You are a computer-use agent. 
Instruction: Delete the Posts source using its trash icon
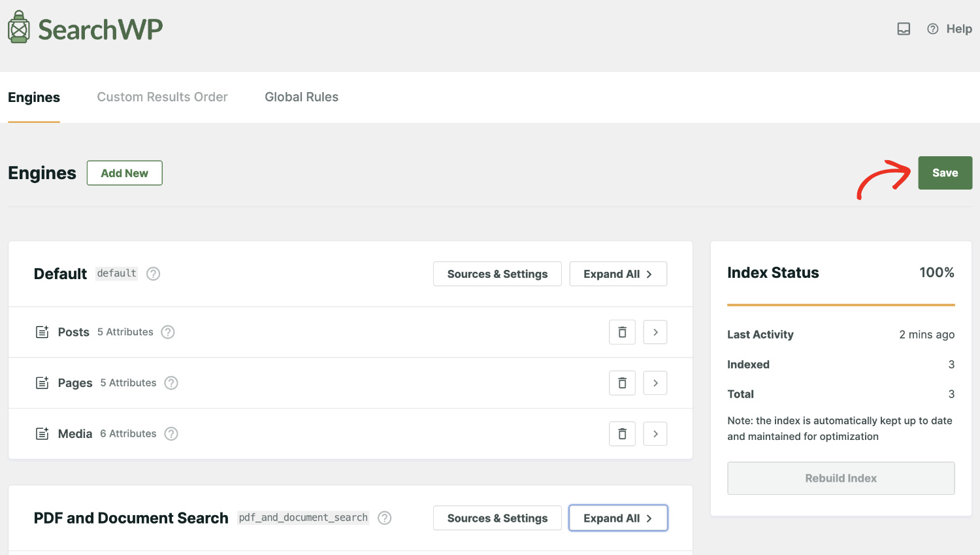[621, 332]
